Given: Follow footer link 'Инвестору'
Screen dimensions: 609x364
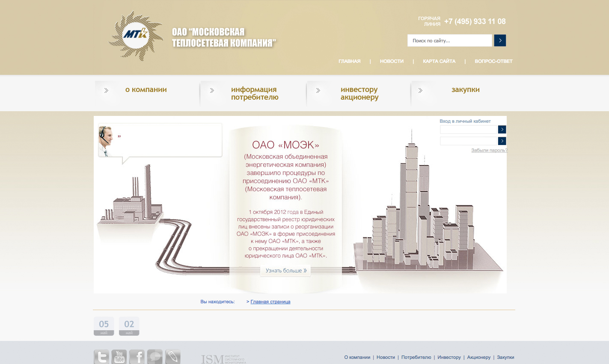Looking at the screenshot, I should [x=449, y=357].
